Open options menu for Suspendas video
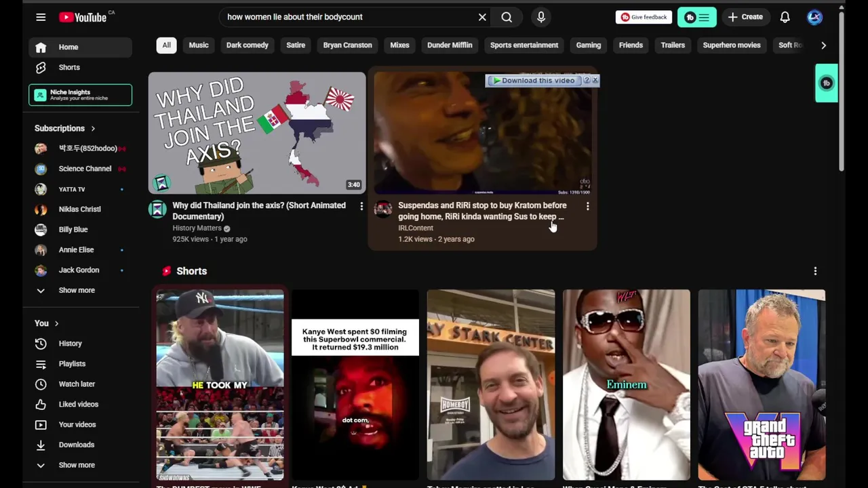 coord(587,206)
